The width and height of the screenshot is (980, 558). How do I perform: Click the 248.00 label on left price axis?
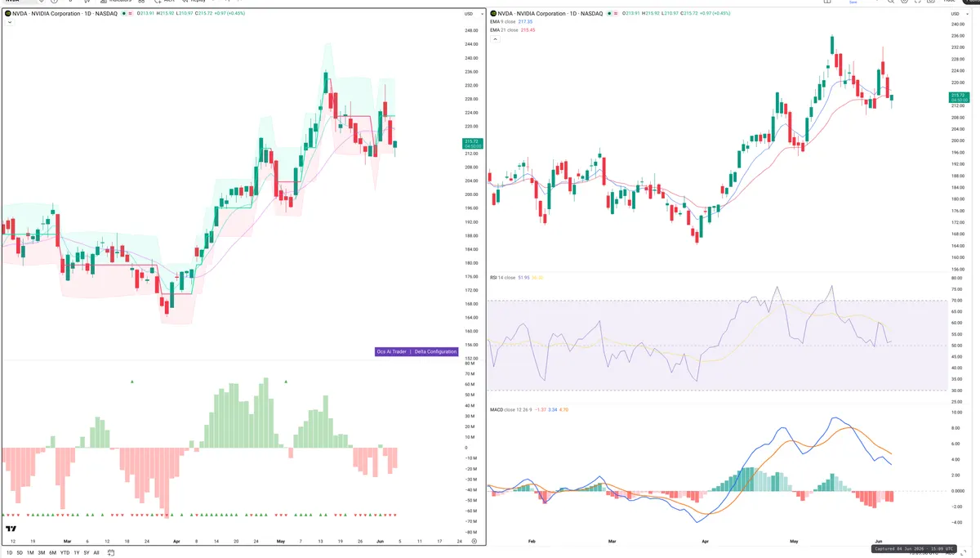(471, 31)
